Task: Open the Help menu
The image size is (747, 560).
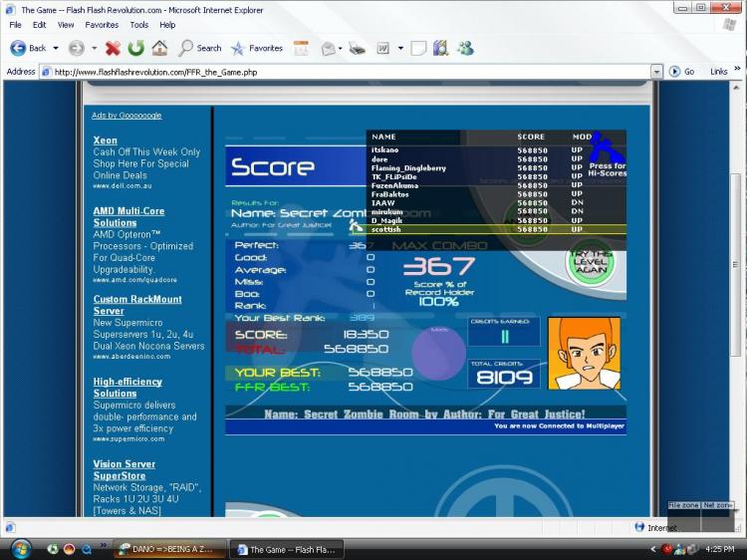Action: point(167,25)
